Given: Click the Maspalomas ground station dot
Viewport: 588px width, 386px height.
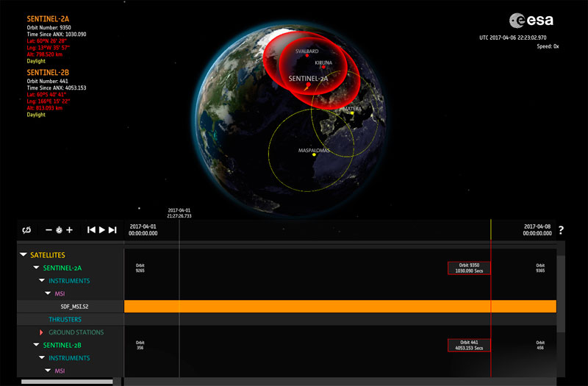Looking at the screenshot, I should 315,154.
